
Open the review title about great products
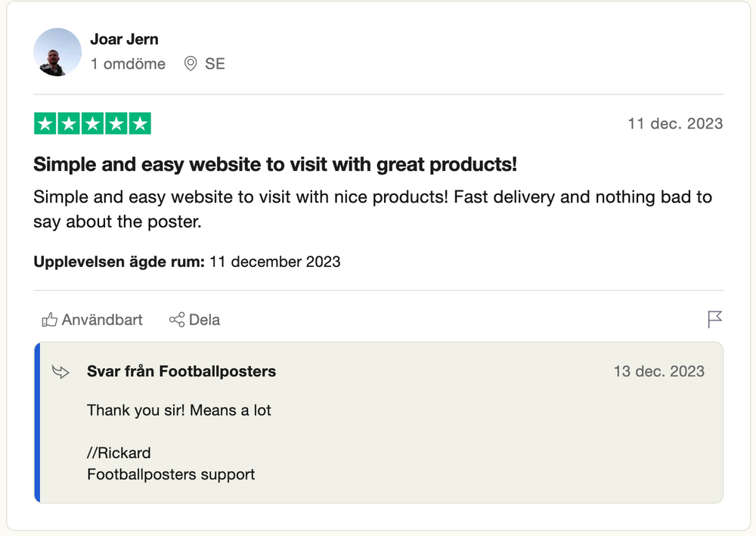(x=275, y=165)
